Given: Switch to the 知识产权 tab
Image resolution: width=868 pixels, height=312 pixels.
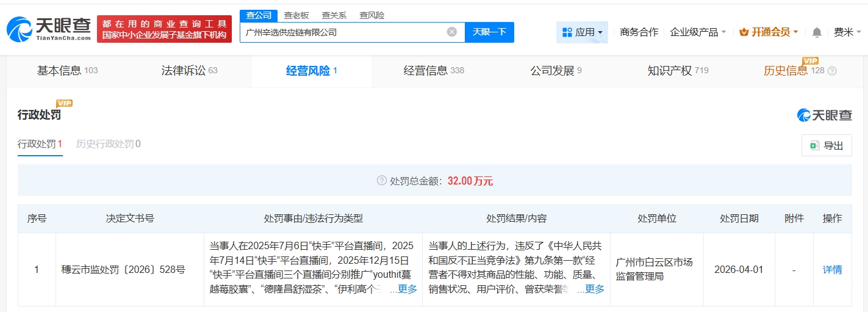Looking at the screenshot, I should (x=677, y=71).
